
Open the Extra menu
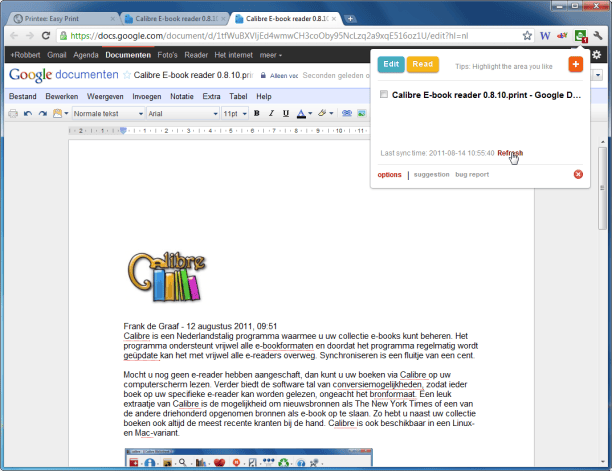click(211, 96)
